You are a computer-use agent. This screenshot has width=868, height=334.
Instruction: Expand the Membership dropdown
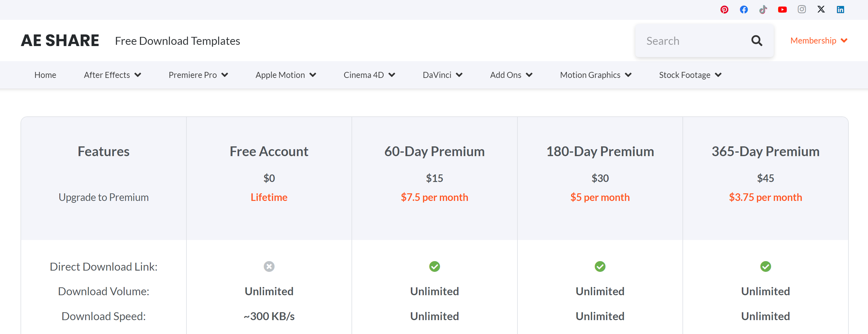818,41
